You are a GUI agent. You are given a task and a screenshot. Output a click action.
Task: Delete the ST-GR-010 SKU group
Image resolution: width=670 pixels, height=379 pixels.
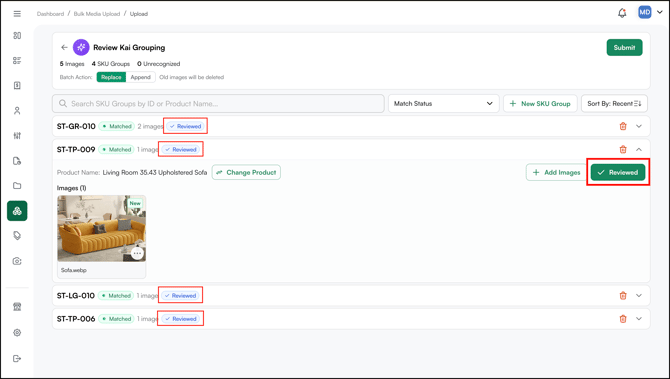(623, 126)
